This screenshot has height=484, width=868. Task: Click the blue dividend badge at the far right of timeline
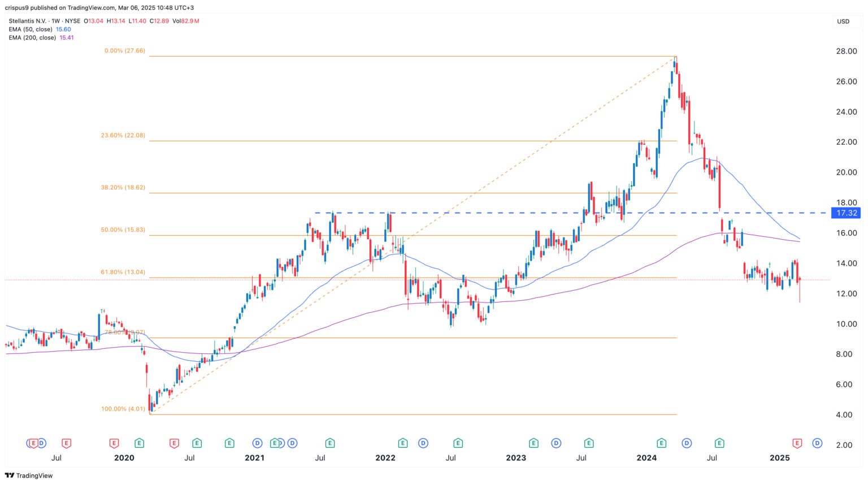click(x=817, y=443)
